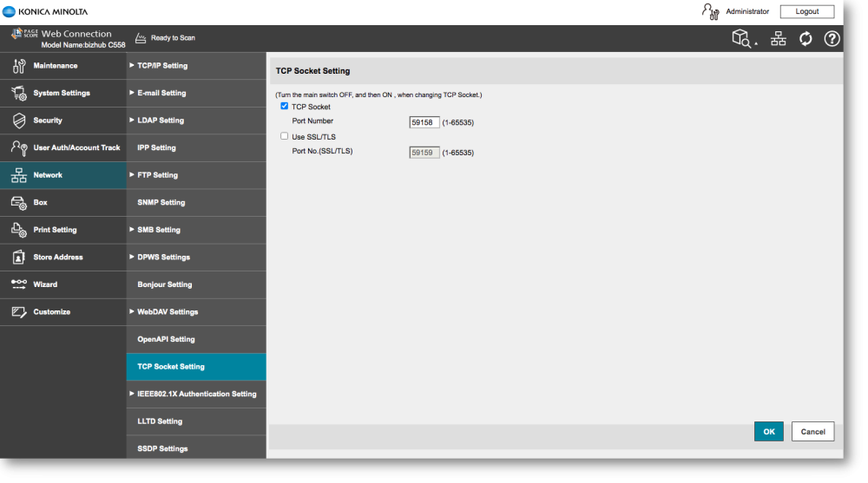The image size is (868, 483).
Task: Expand SMB Setting arrow
Action: pyautogui.click(x=132, y=230)
